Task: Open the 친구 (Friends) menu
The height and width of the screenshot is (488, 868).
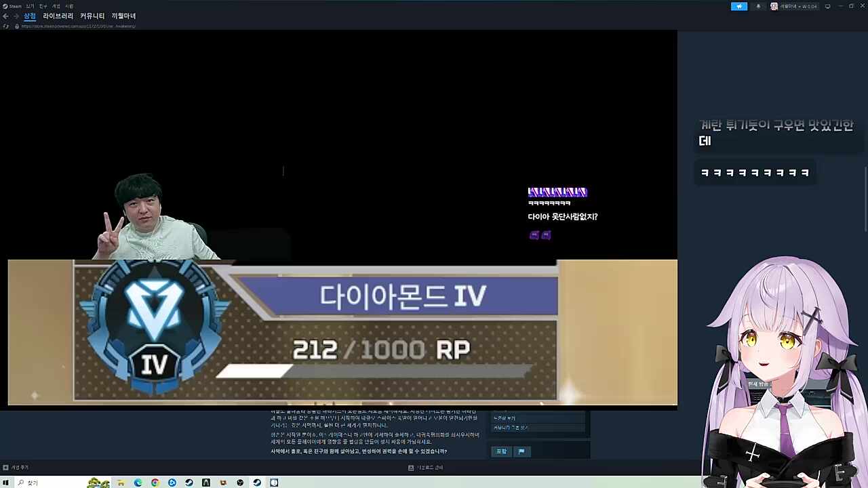Action: pos(43,6)
